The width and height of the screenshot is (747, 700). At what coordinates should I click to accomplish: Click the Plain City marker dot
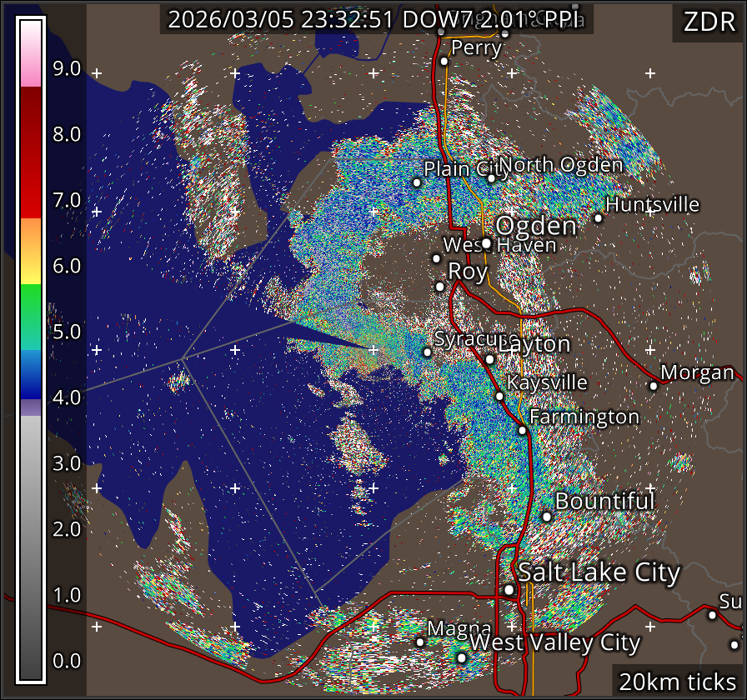click(417, 182)
